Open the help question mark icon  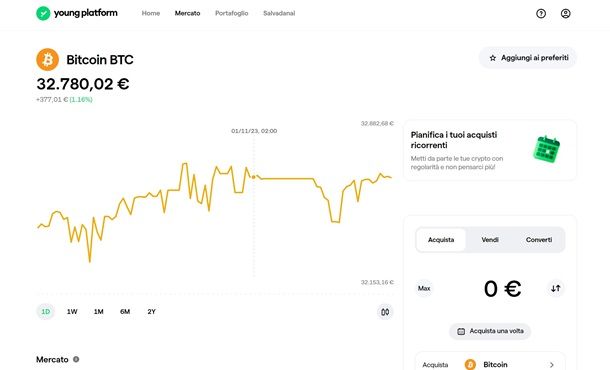(x=541, y=14)
